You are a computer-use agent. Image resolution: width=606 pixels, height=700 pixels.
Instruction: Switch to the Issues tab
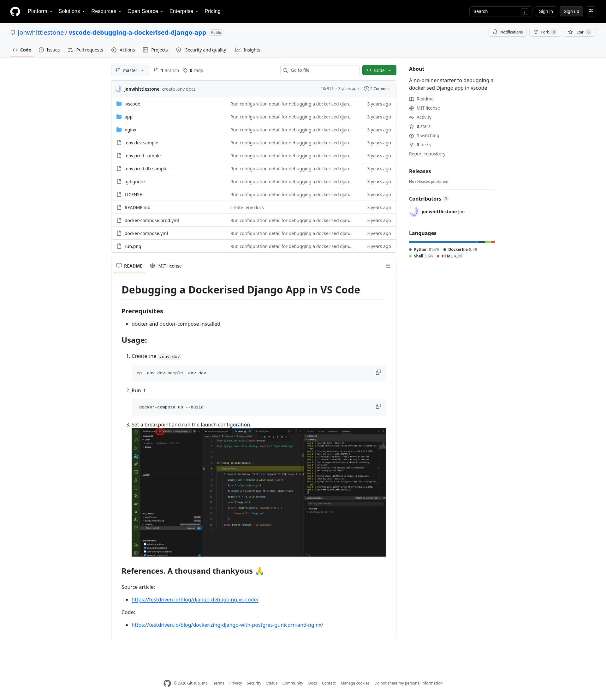(49, 50)
